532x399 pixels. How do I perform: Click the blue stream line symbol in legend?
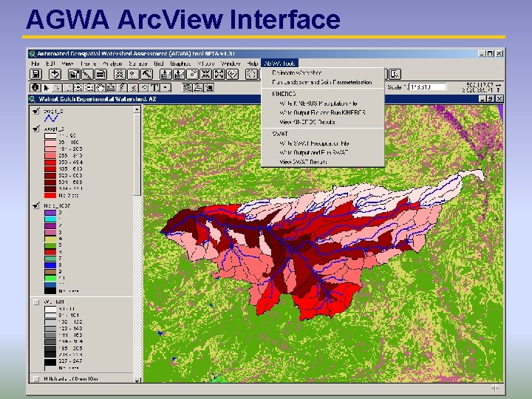[51, 118]
